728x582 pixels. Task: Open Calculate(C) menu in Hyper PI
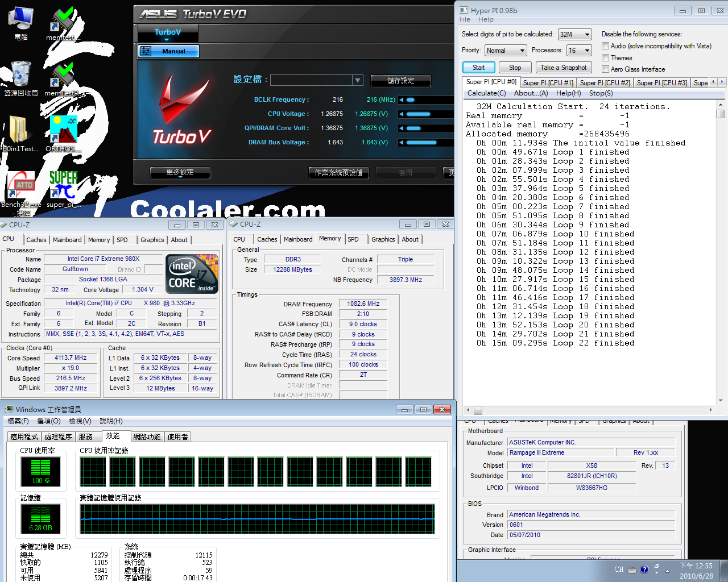coord(486,93)
